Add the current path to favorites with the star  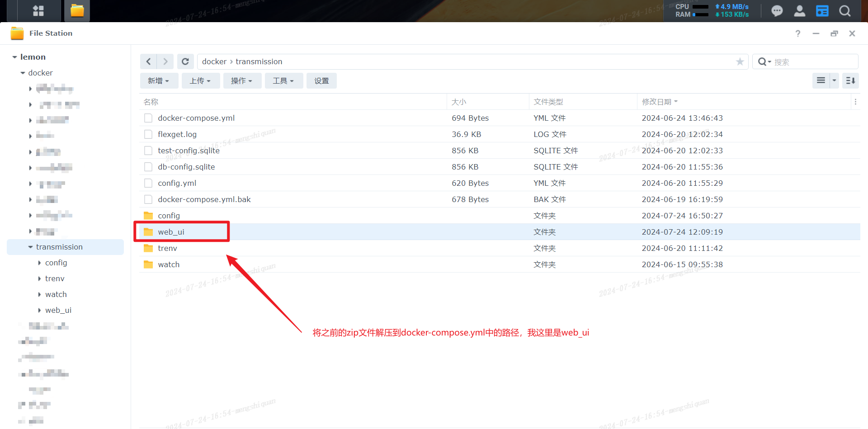click(x=740, y=61)
